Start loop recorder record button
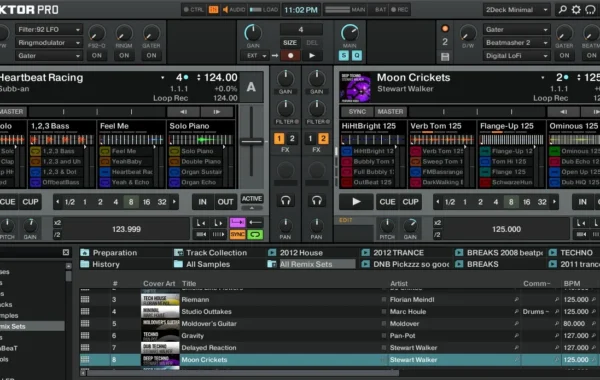Viewport: 600px width, 380px height. [x=290, y=55]
